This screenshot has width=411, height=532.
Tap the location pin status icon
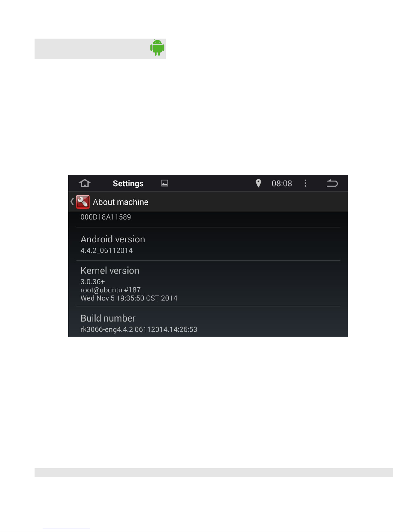pos(258,183)
